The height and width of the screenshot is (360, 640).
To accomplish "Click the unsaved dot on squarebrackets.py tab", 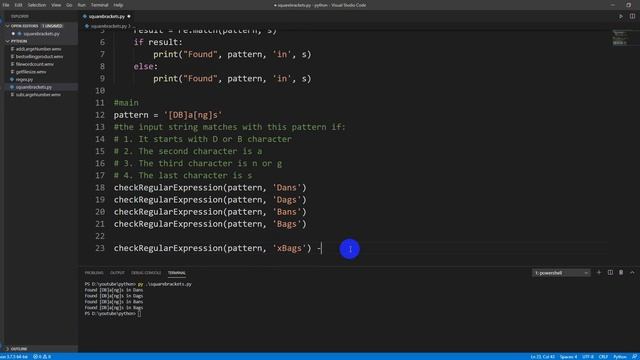I will coord(129,16).
